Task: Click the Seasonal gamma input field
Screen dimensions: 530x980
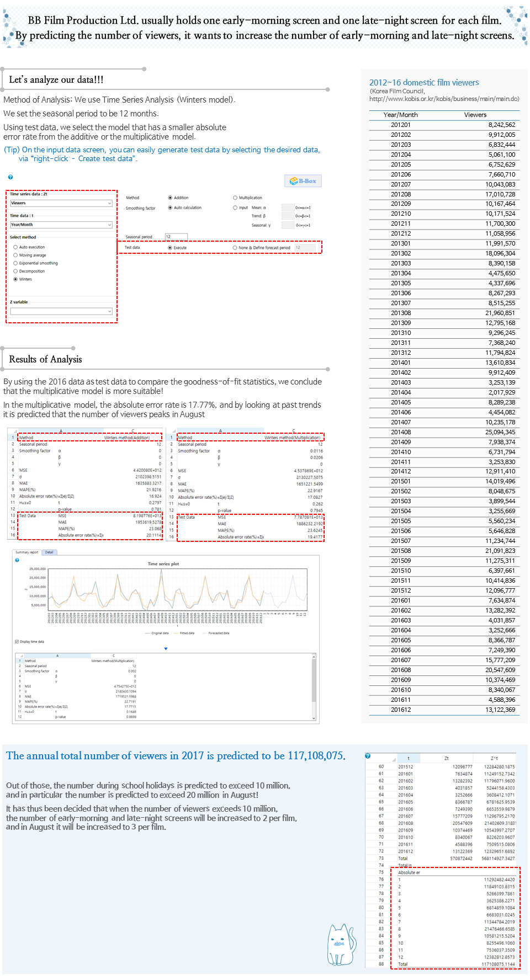Action: [x=288, y=225]
